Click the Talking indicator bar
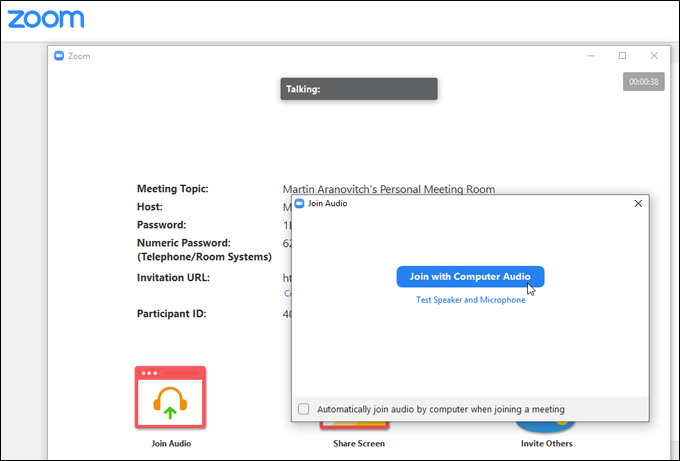The height and width of the screenshot is (461, 680). point(359,89)
